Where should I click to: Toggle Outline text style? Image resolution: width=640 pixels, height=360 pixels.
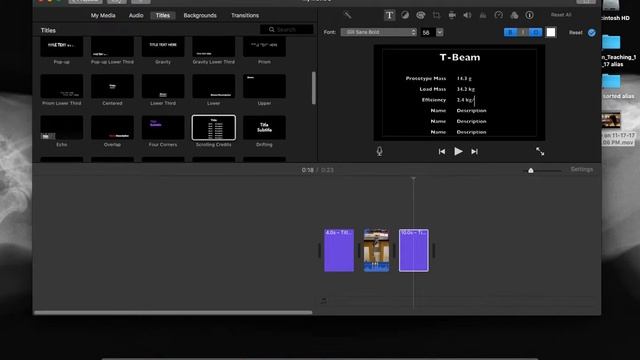tap(536, 32)
